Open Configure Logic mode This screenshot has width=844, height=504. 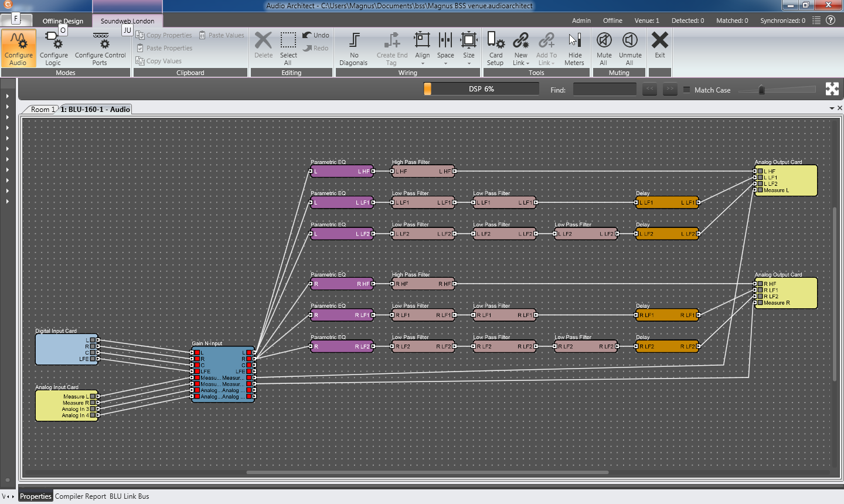[x=53, y=49]
